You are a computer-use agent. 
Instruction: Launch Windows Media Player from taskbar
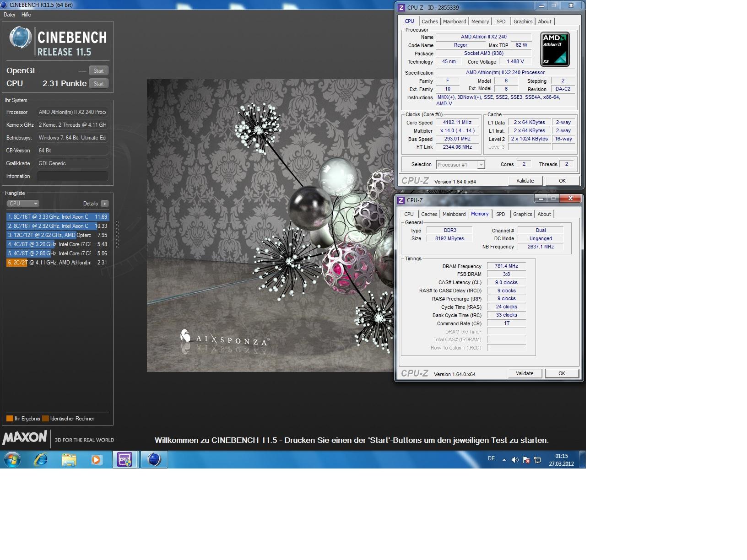pyautogui.click(x=96, y=459)
